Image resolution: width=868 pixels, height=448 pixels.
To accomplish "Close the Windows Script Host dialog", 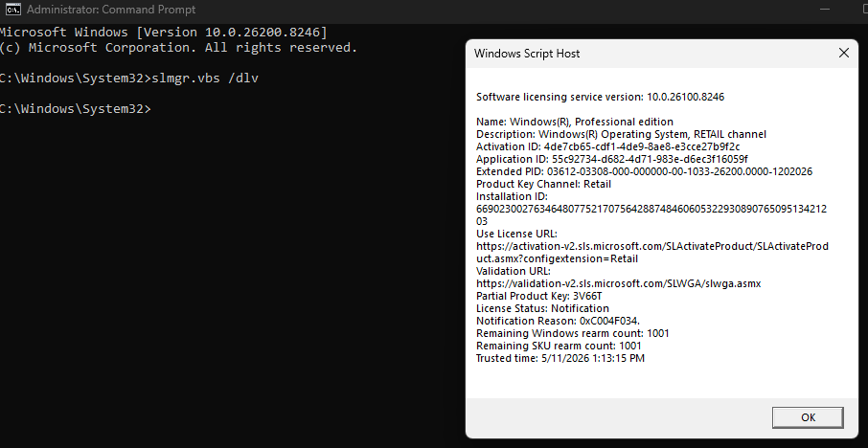I will pos(844,53).
